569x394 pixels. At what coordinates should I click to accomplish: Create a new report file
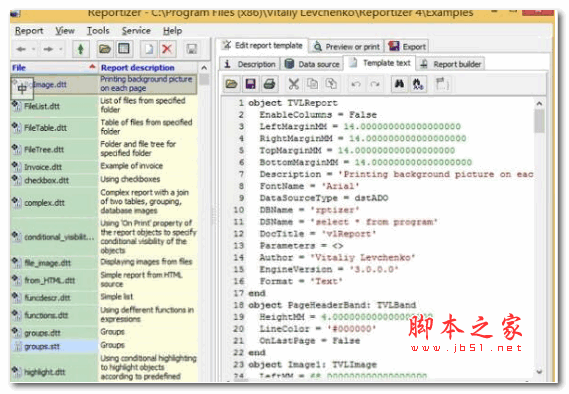149,49
